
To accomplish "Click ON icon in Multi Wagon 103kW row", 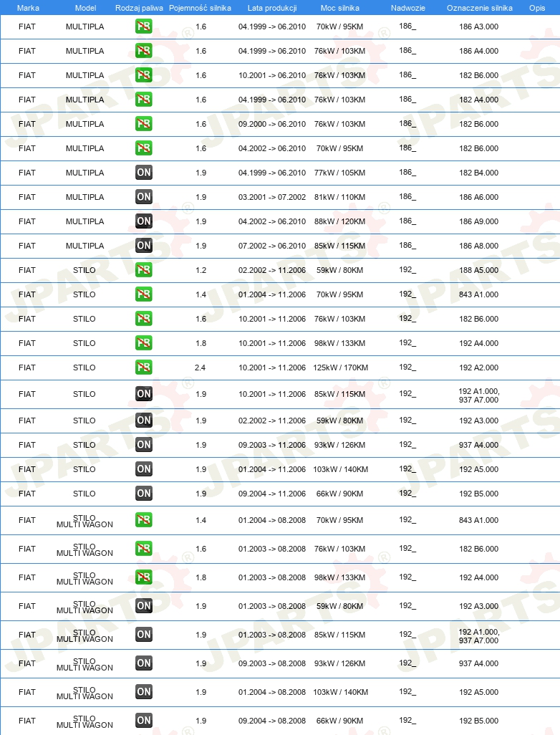I will pos(143,692).
